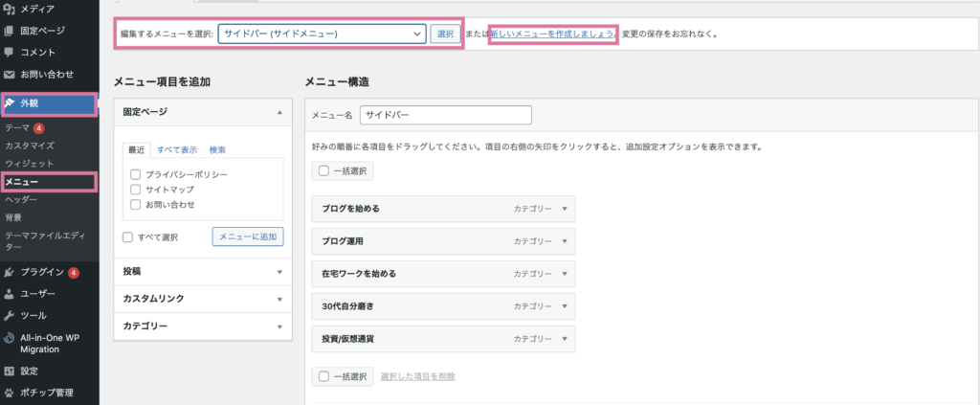Click the 選択した項目を削除 link
This screenshot has width=980, height=405.
tap(417, 376)
